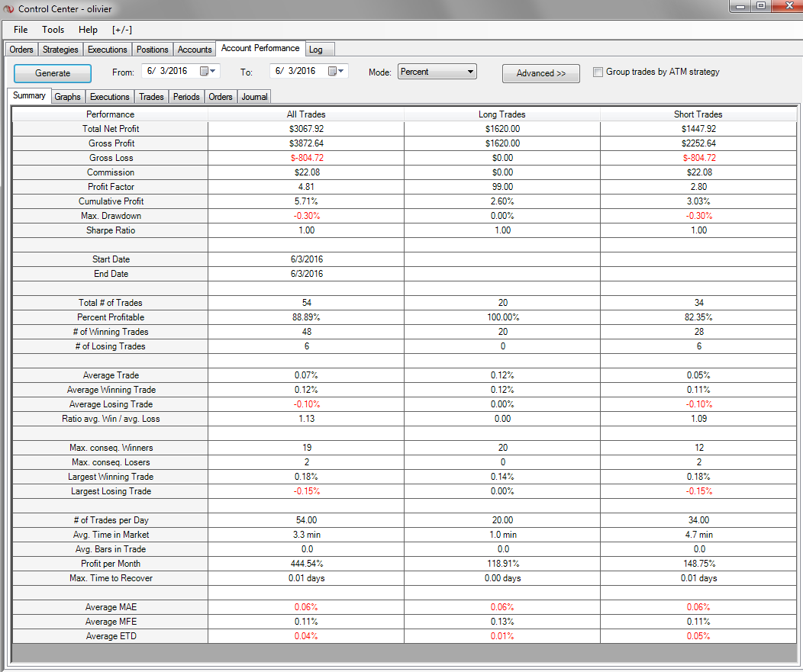The image size is (803, 672).
Task: Click the Short Trades column header
Action: tap(698, 114)
